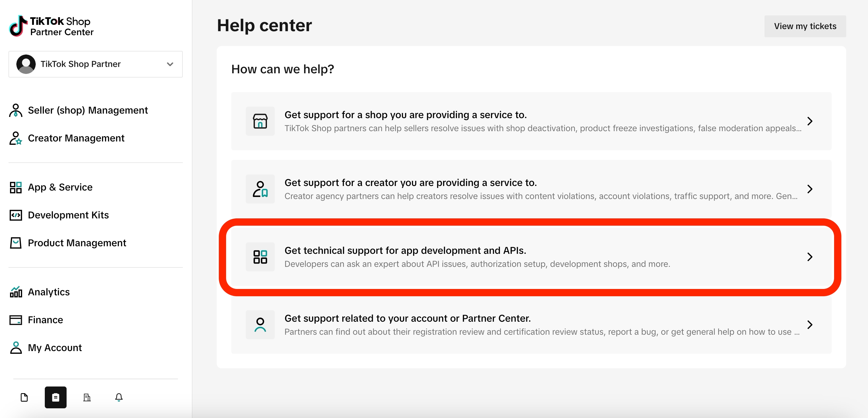Viewport: 868px width, 418px height.
Task: Click the highlighted clipboard icon in bottom bar
Action: click(56, 397)
